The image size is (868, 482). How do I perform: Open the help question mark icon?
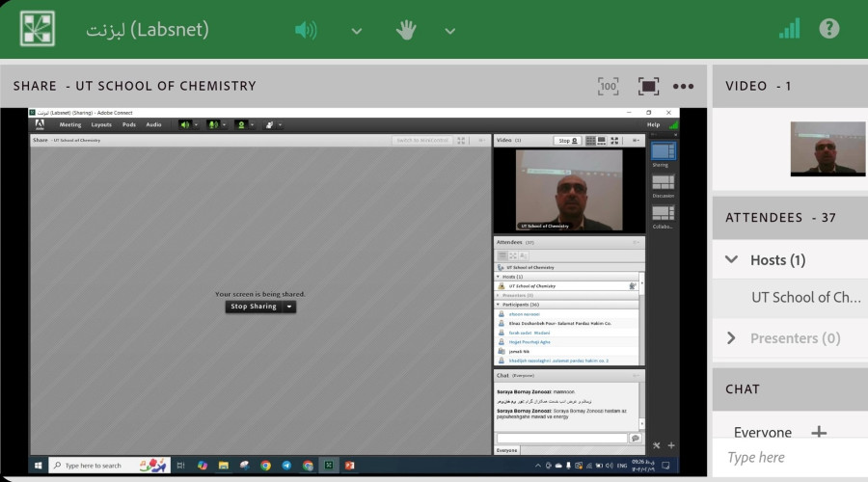(x=829, y=29)
